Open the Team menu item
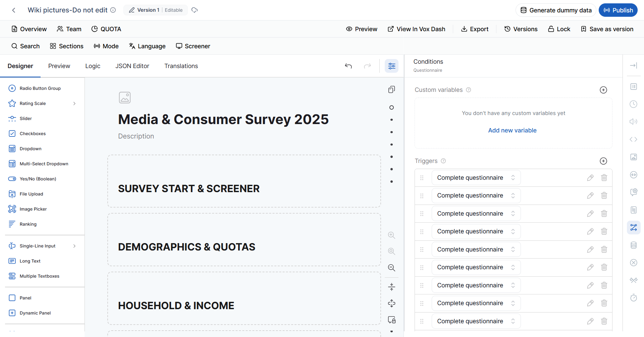644x337 pixels. (69, 29)
